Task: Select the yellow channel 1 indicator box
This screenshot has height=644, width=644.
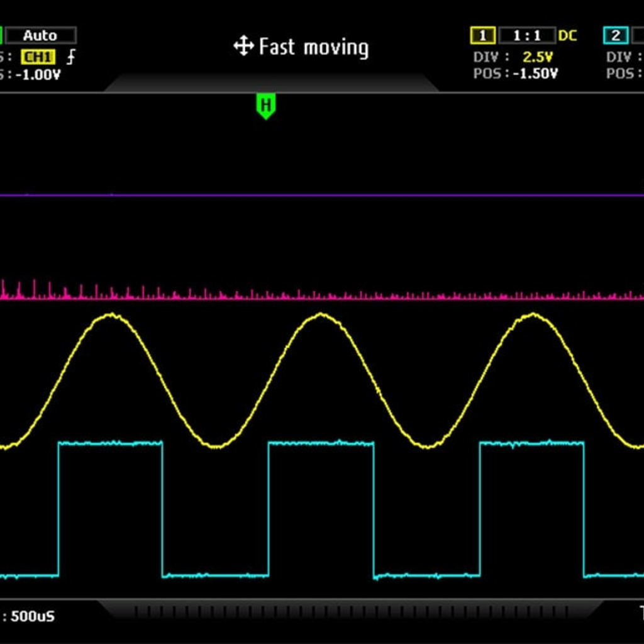Action: (482, 35)
